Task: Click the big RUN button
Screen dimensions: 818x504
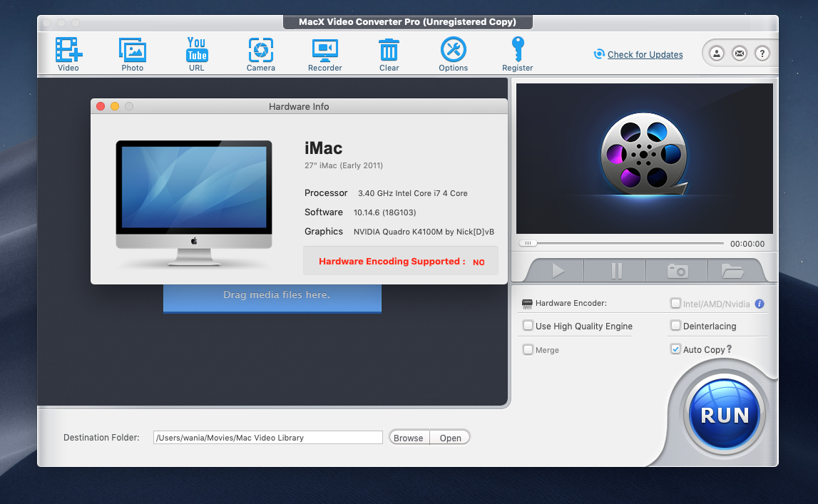Action: [x=725, y=414]
